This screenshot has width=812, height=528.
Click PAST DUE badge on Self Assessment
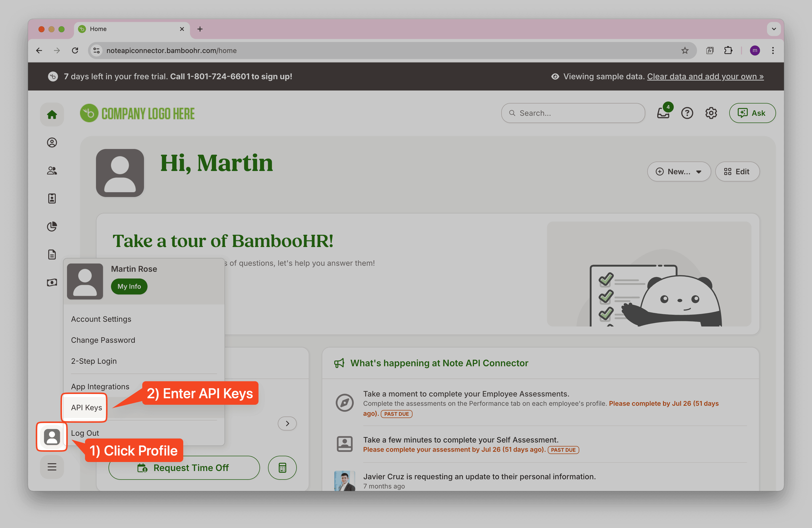(x=563, y=449)
